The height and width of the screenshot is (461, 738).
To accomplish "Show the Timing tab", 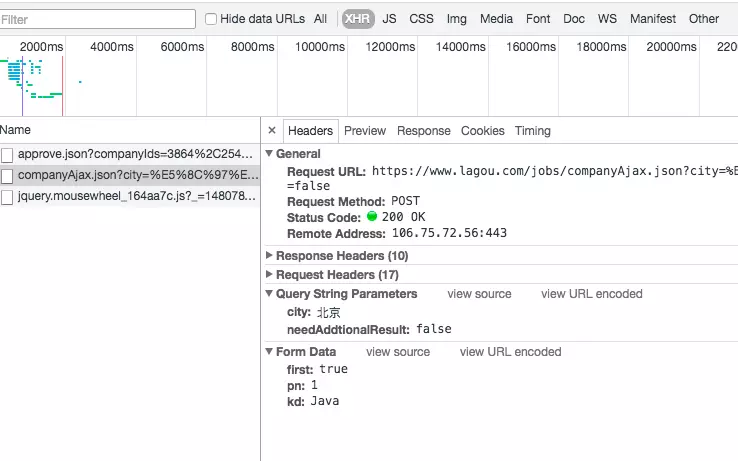I will pos(532,131).
